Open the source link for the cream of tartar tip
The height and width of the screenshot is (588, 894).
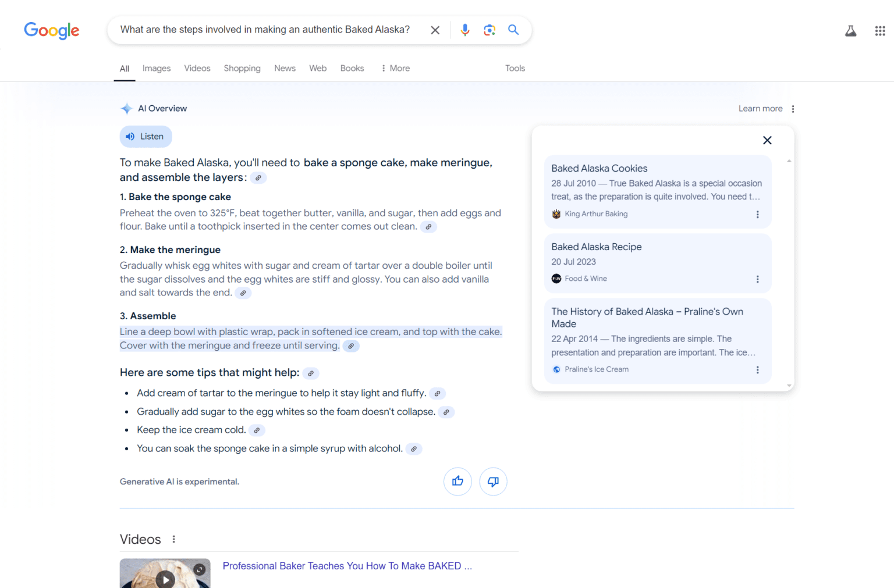(437, 393)
